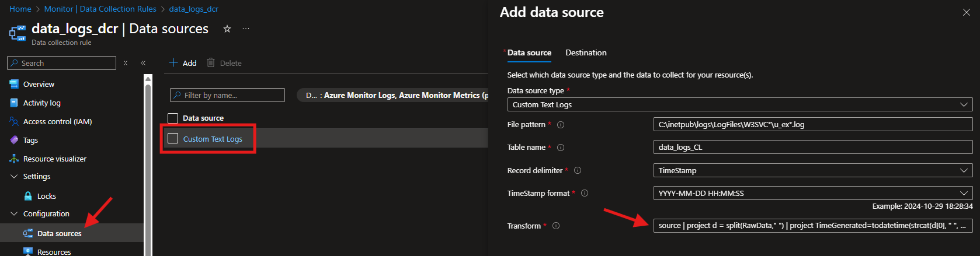Image resolution: width=980 pixels, height=256 pixels.
Task: Toggle the Data source header checkbox
Action: point(173,118)
